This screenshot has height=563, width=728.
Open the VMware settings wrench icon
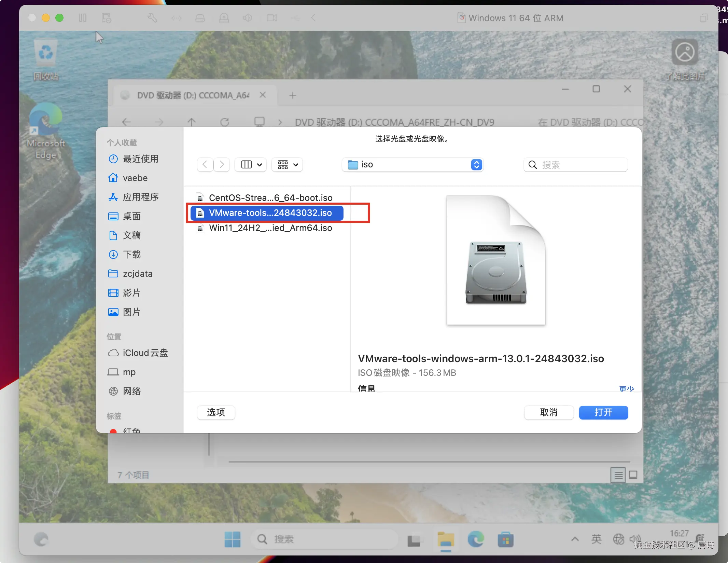point(152,18)
